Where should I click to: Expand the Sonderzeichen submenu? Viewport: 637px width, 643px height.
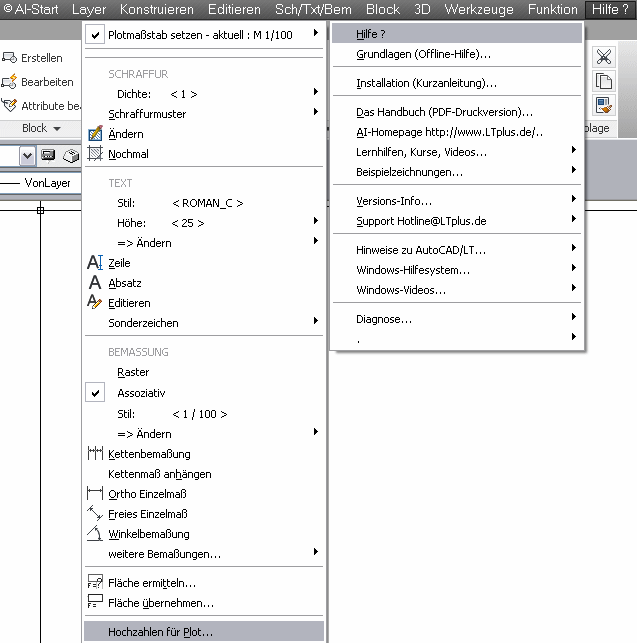(315, 320)
